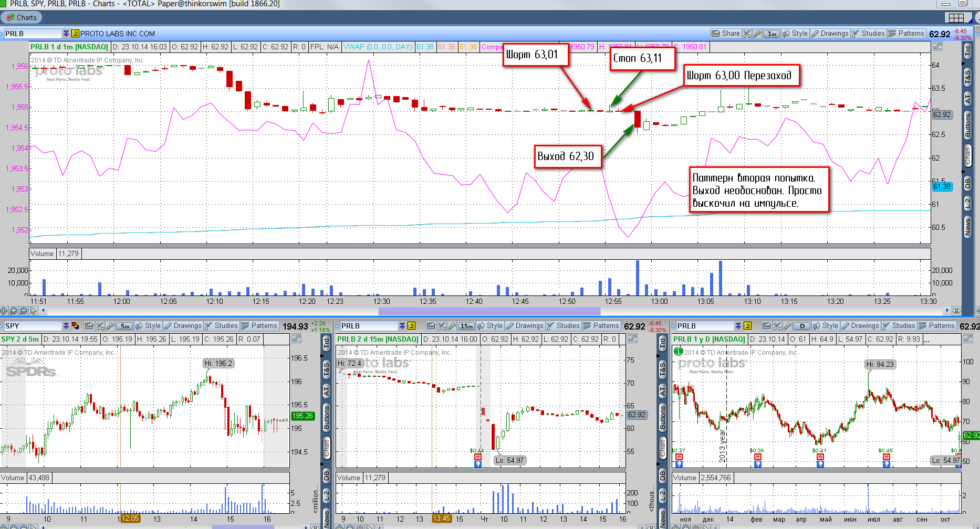Image resolution: width=980 pixels, height=529 pixels.
Task: Open the T&S side tab on top chart
Action: point(967,78)
